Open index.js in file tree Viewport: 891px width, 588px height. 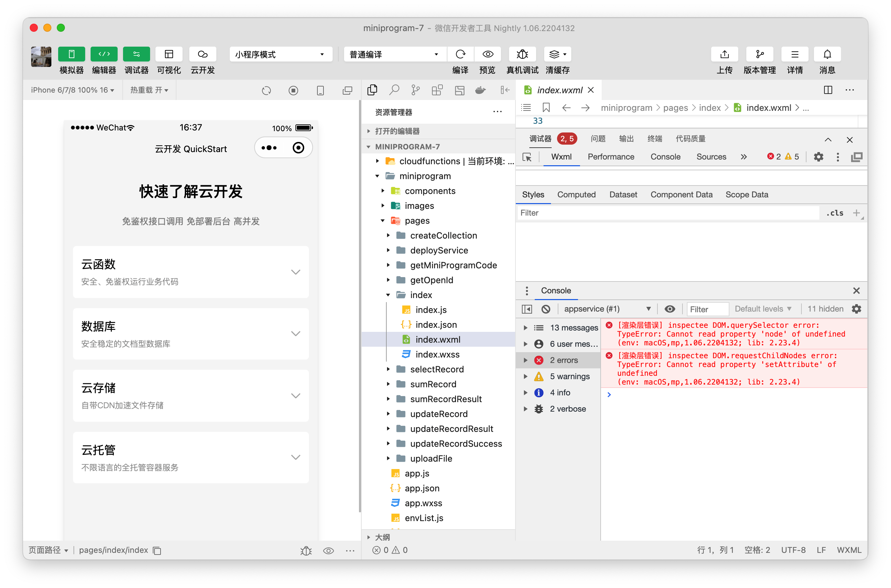tap(431, 310)
